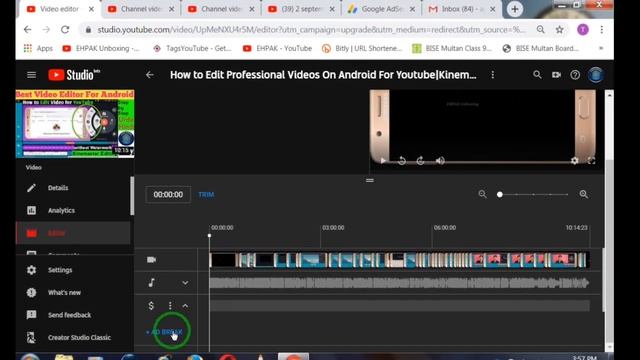Zoom in the timeline with magnifier icon

pos(584,194)
